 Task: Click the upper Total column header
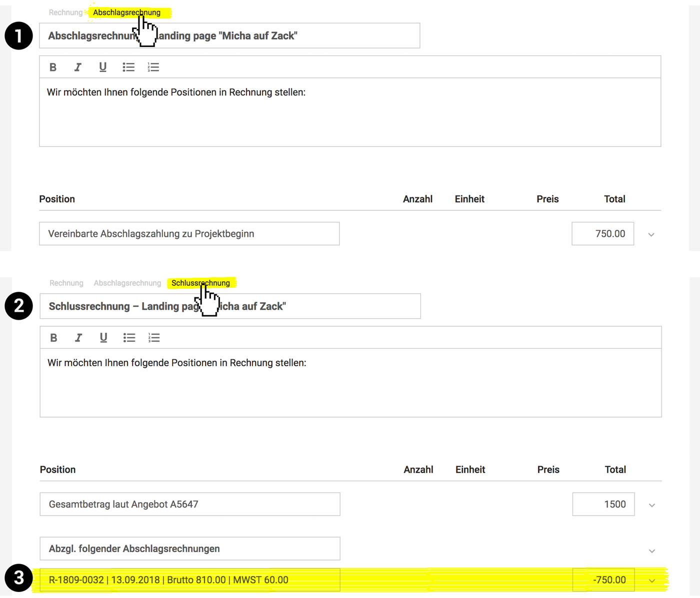tap(614, 199)
